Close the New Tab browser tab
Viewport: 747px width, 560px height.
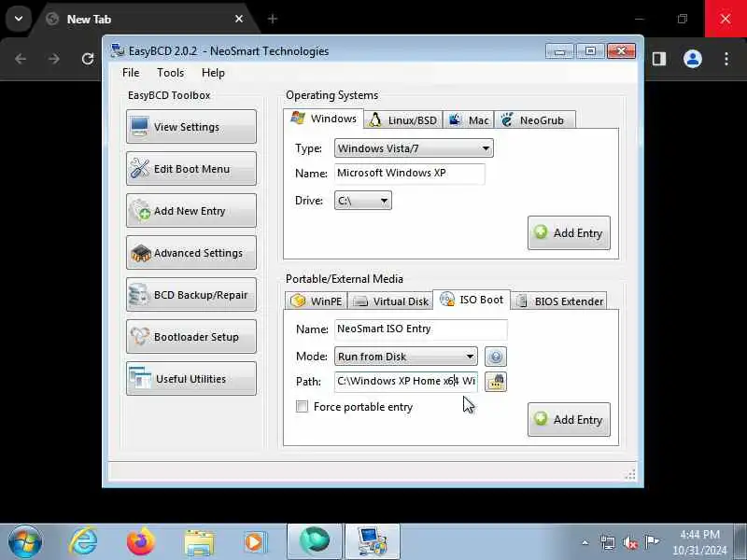[x=239, y=19]
